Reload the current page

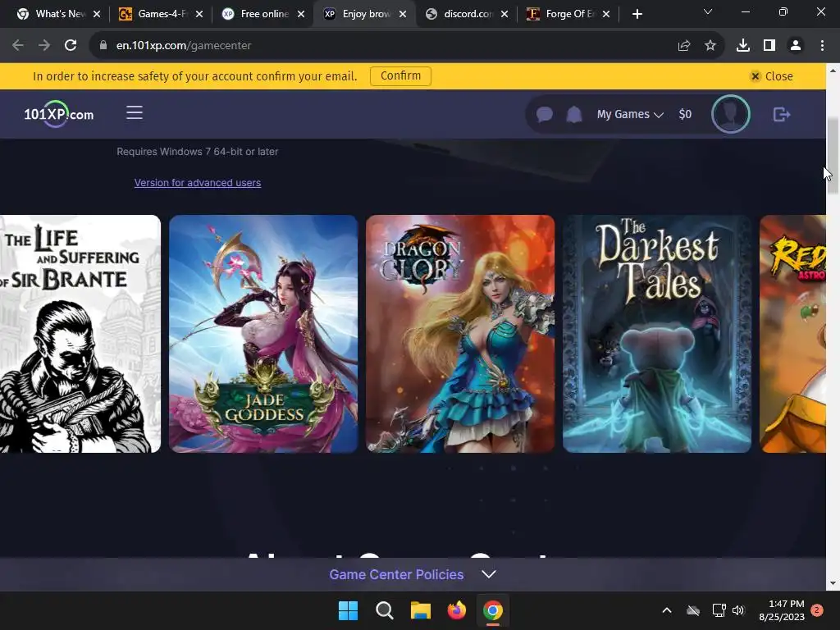coord(71,46)
